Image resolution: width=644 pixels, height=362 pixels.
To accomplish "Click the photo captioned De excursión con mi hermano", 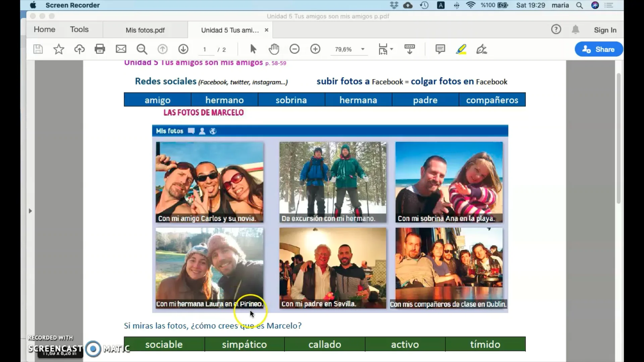I will (333, 182).
